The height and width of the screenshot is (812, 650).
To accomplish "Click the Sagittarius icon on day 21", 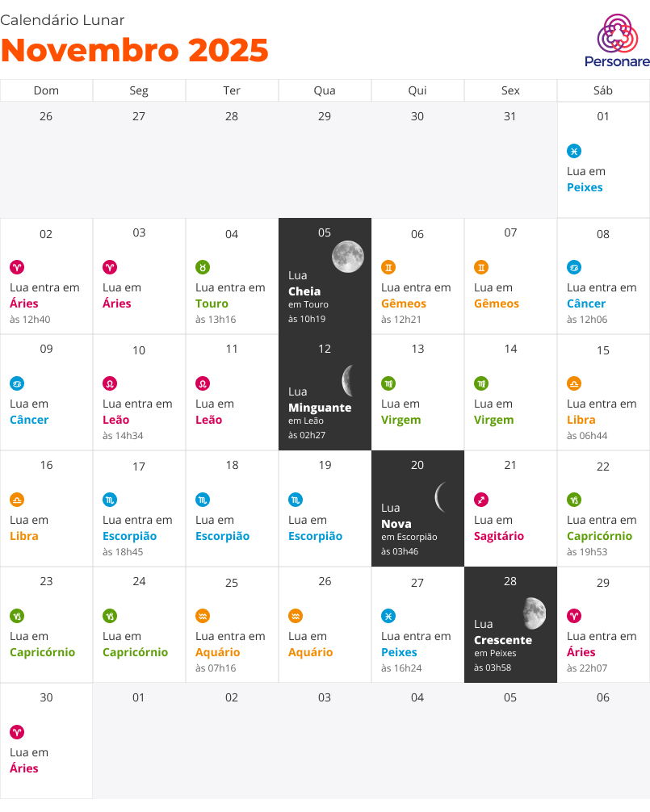I will point(481,500).
